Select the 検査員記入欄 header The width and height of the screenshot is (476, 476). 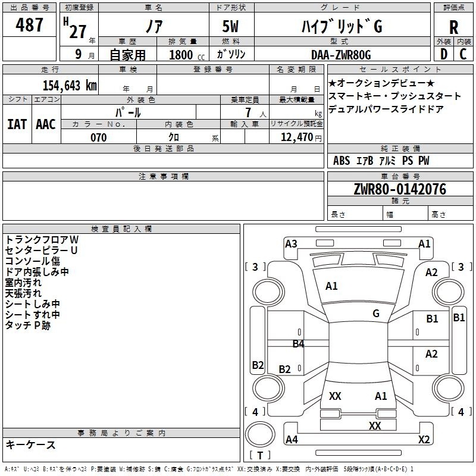[x=121, y=229]
